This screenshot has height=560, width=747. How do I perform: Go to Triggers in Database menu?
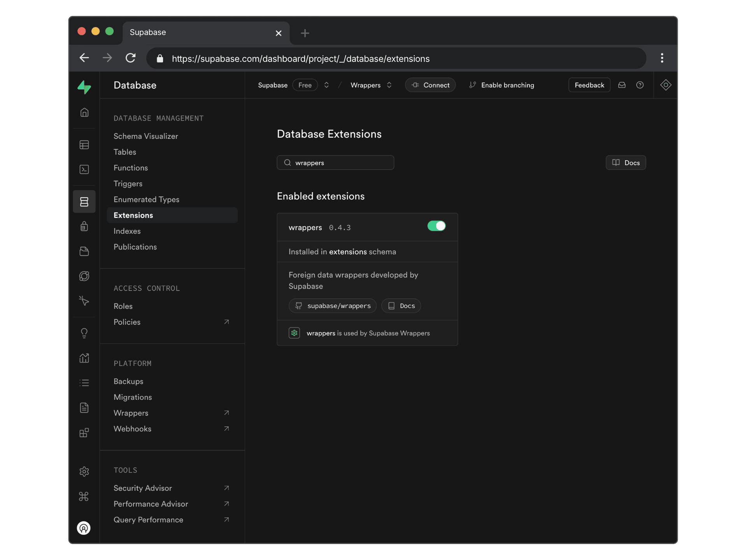(128, 184)
